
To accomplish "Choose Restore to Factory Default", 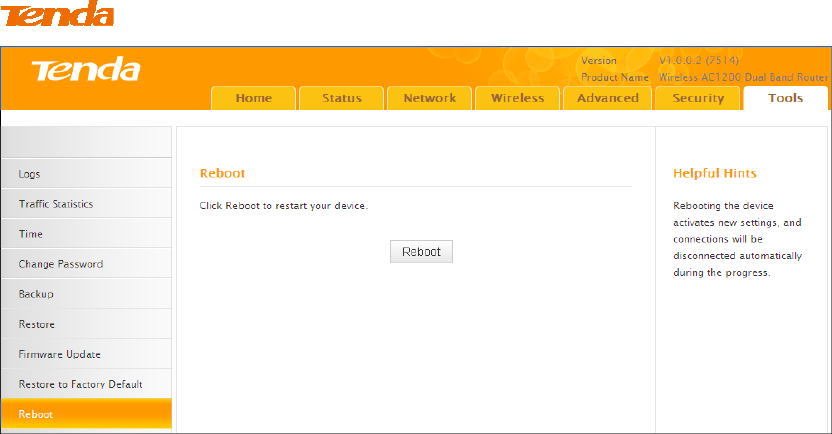I will click(86, 384).
